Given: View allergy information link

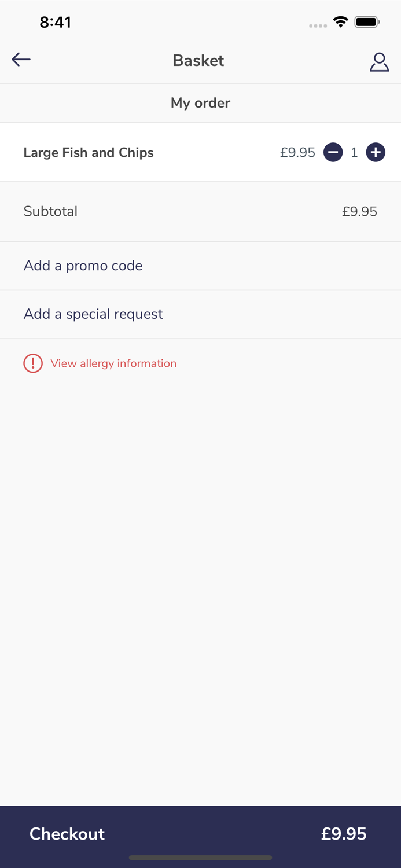Looking at the screenshot, I should [x=113, y=363].
